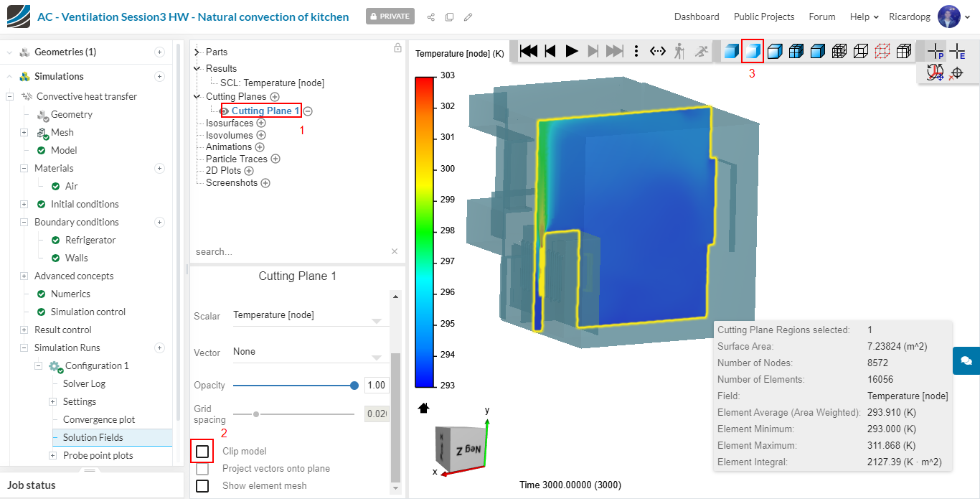The image size is (980, 499).
Task: Remove Cutting Plane 1
Action: (308, 111)
